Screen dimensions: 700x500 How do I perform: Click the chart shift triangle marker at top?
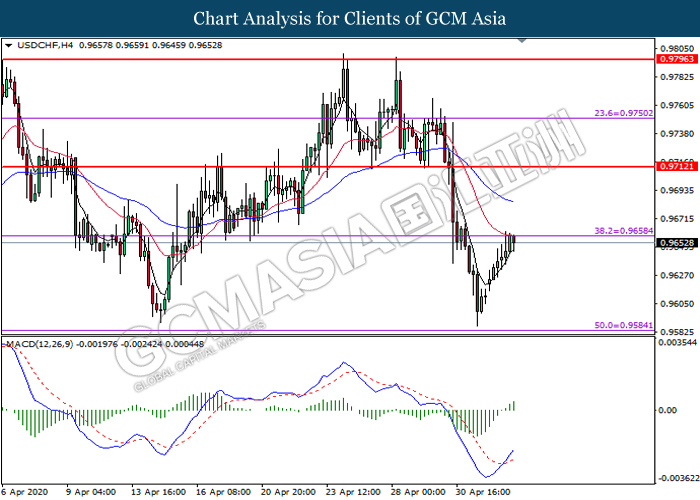coord(522,41)
